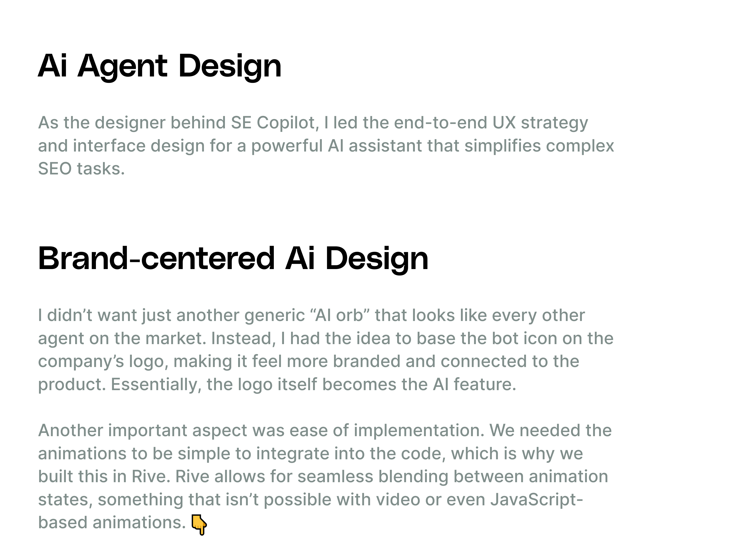
Task: Click the word "UX" before "strategy"
Action: tap(504, 123)
